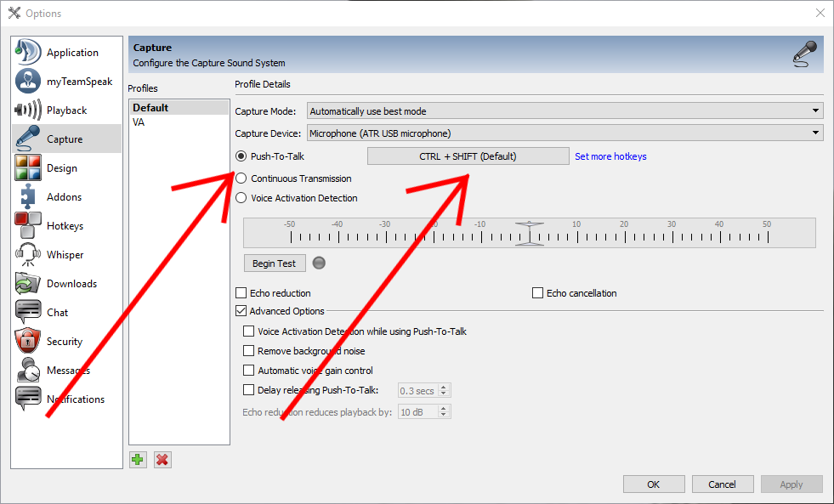The width and height of the screenshot is (834, 504).
Task: Click the Chat speech bubble icon
Action: click(x=28, y=312)
